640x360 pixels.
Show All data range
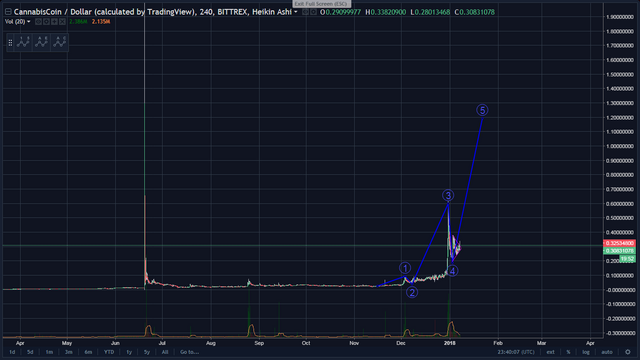click(164, 352)
